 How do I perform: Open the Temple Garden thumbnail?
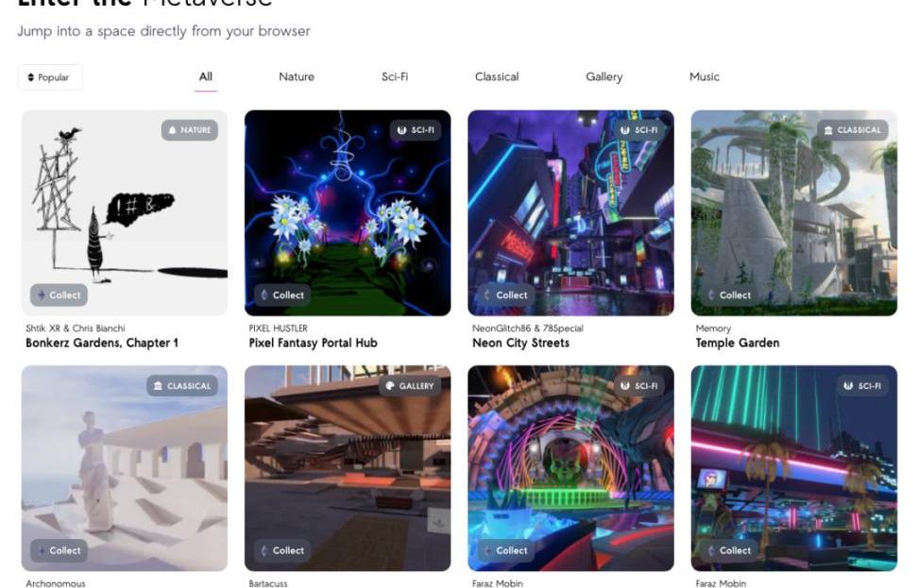click(794, 213)
